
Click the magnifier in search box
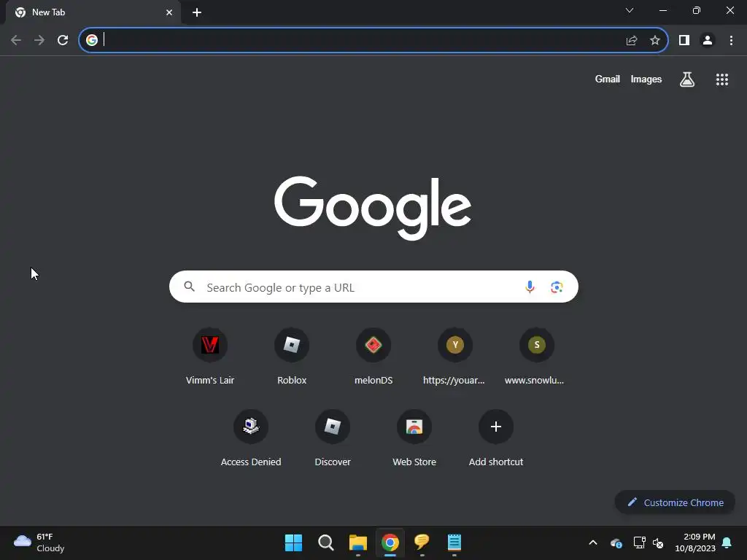click(189, 286)
